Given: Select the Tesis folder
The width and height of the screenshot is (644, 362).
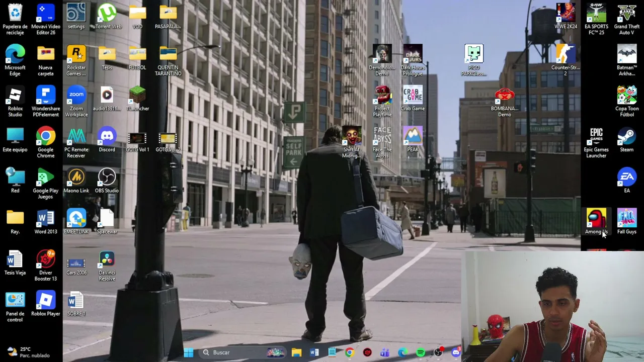Looking at the screenshot, I should (x=107, y=57).
